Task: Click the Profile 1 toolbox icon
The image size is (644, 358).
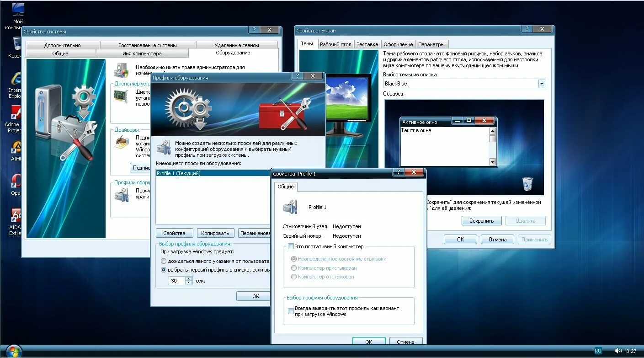Action: point(290,207)
